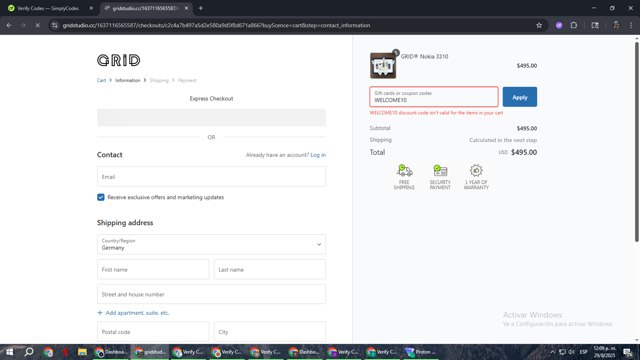Open a new browser tab
The width and height of the screenshot is (640, 360).
pos(200,8)
